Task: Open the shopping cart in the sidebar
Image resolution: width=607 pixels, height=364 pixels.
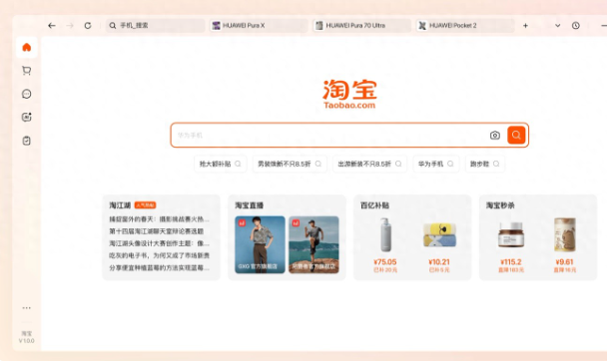Action: pyautogui.click(x=26, y=71)
